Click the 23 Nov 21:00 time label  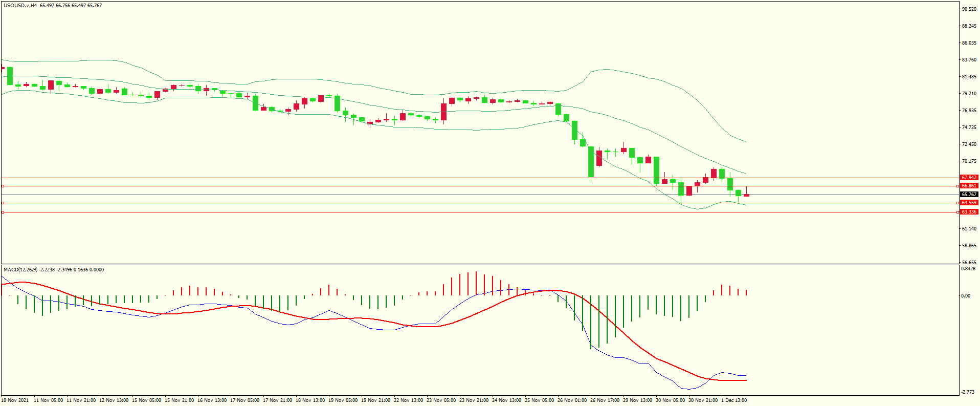[x=474, y=400]
